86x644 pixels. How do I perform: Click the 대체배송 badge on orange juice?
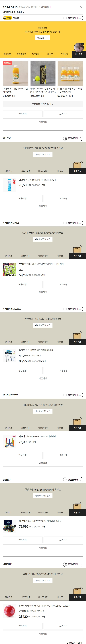(x=7, y=63)
